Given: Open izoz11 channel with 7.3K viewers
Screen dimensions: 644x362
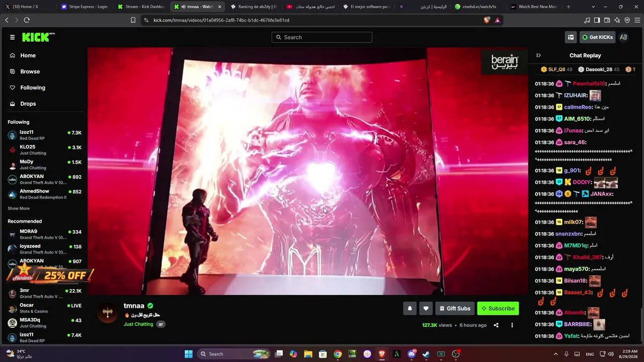Looking at the screenshot, I should (x=44, y=135).
